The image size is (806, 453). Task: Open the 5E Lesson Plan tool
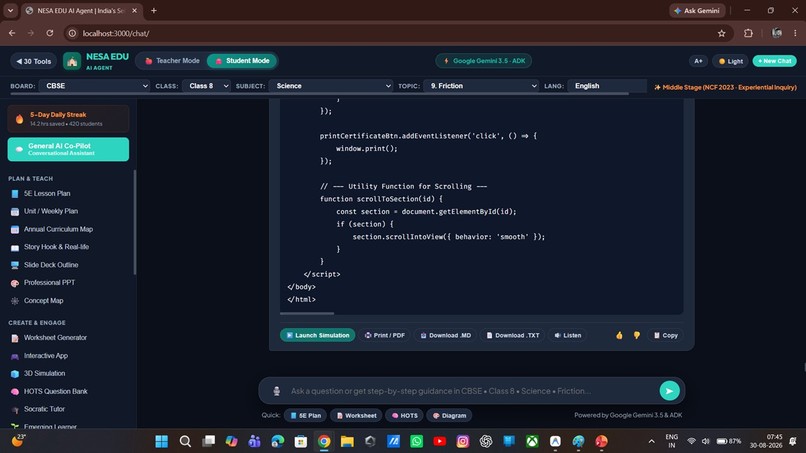(46, 193)
